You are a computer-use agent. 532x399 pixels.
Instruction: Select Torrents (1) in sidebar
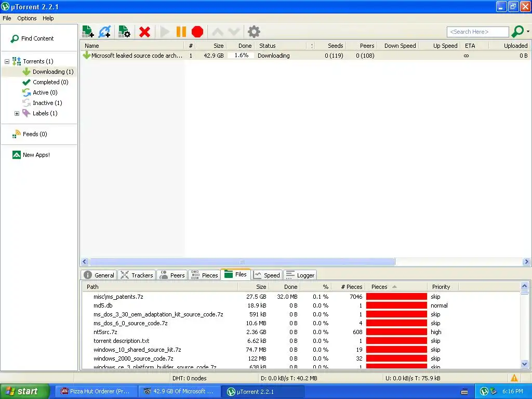[38, 61]
